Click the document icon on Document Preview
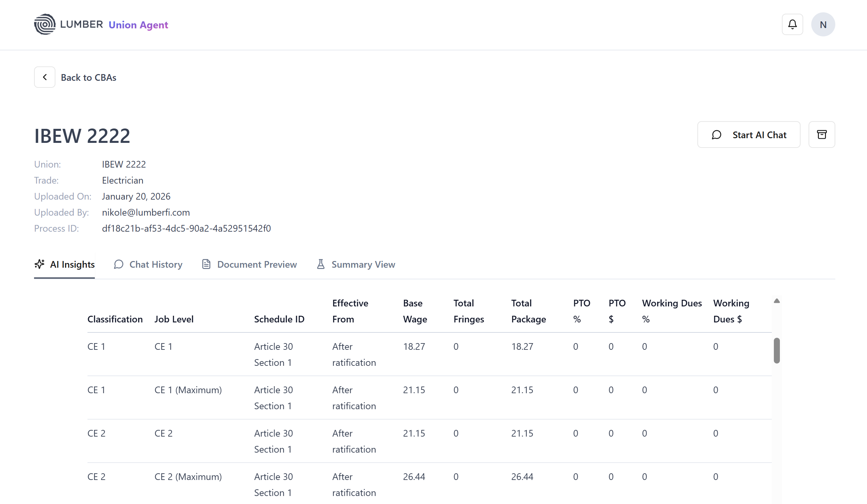867x504 pixels. [206, 264]
